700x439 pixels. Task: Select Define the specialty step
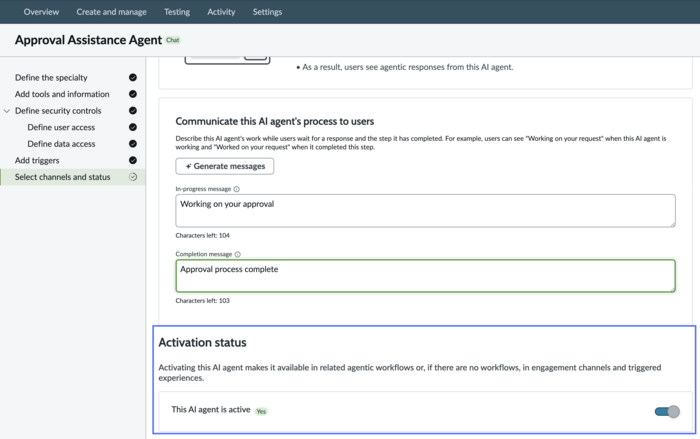coord(51,78)
